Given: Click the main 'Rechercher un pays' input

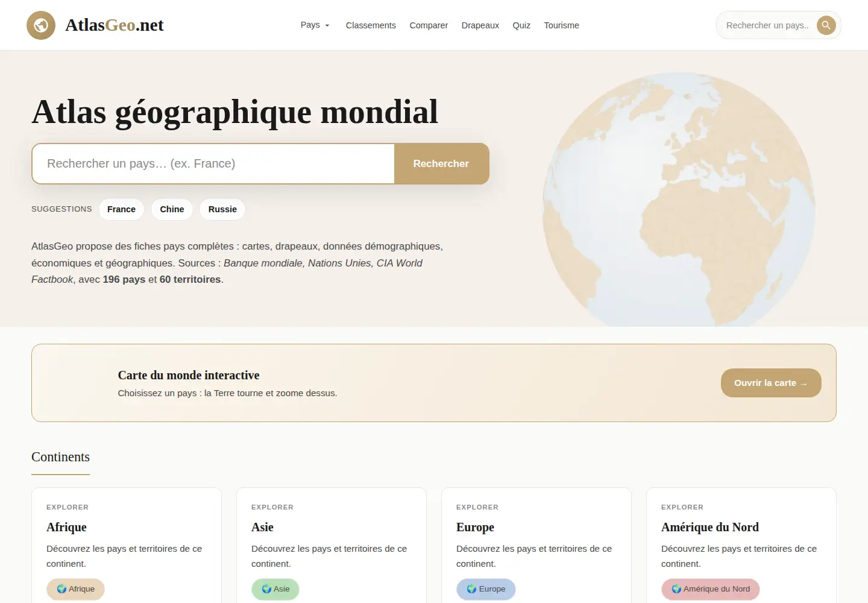Looking at the screenshot, I should coord(213,163).
